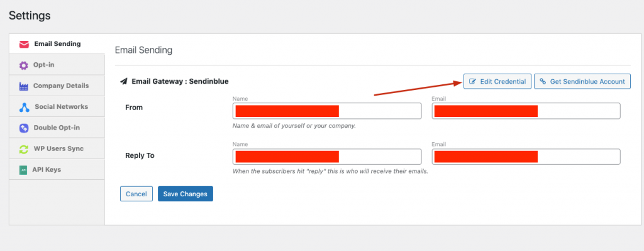The height and width of the screenshot is (251, 644).
Task: Focus the From Name input field
Action: point(327,111)
